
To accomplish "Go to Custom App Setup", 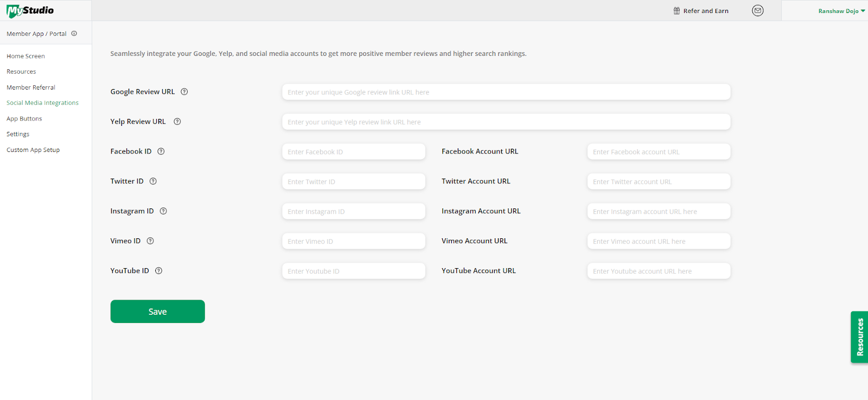I will coord(33,150).
